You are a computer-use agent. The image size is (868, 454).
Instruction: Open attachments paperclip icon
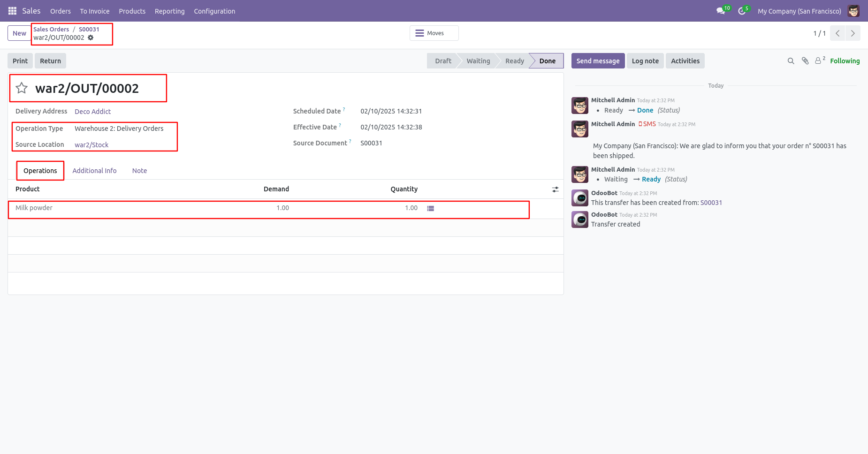pos(805,61)
